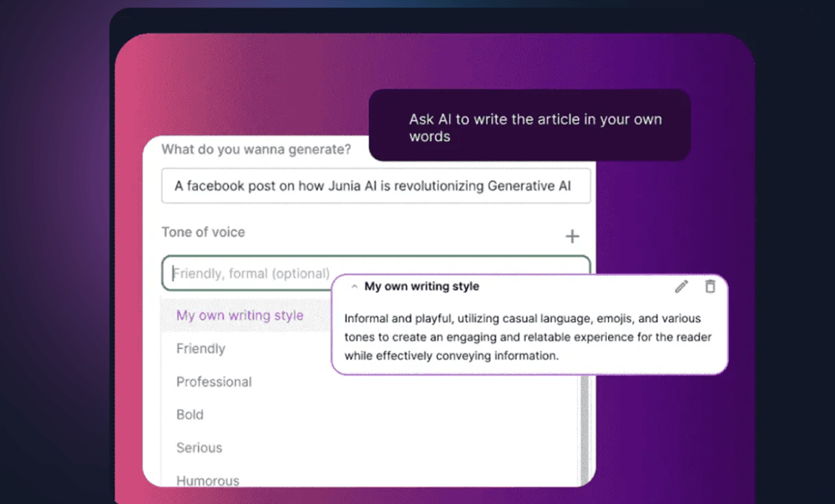This screenshot has width=835, height=504.
Task: Choose the Bold tone option
Action: (190, 415)
